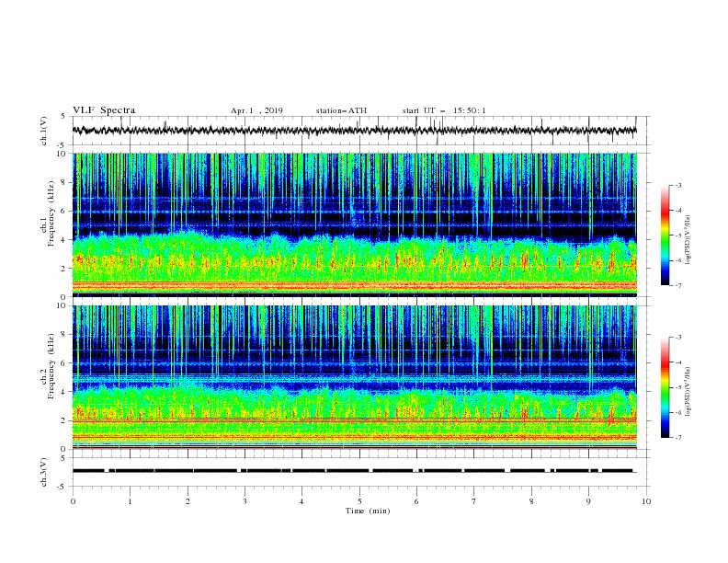Click the ch.2 spectrogram panel
The width and height of the screenshot is (728, 563).
click(355, 377)
